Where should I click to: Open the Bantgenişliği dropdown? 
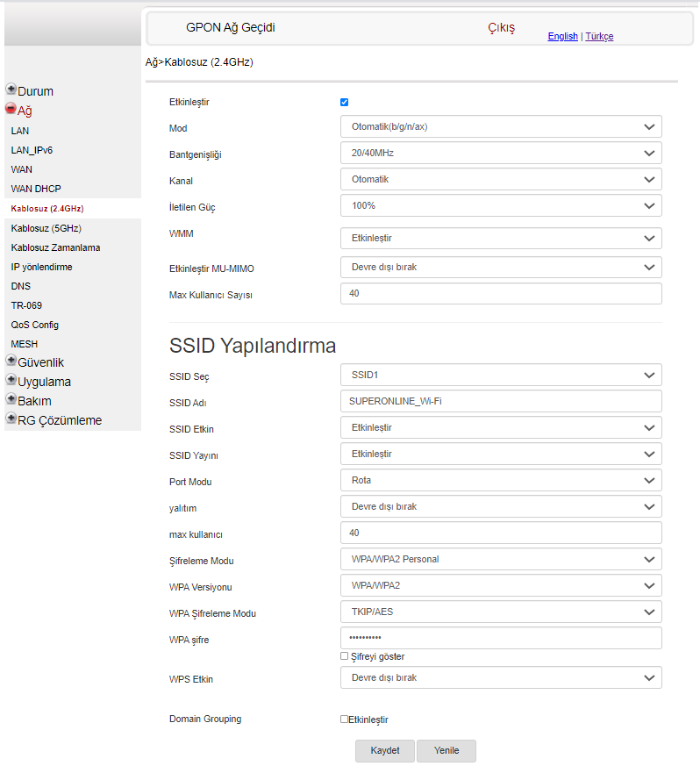(500, 153)
